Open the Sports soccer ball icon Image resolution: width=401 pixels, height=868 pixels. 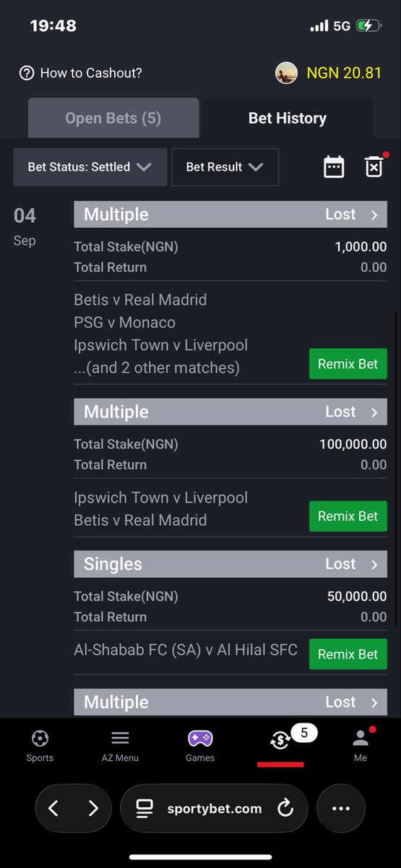[x=40, y=739]
